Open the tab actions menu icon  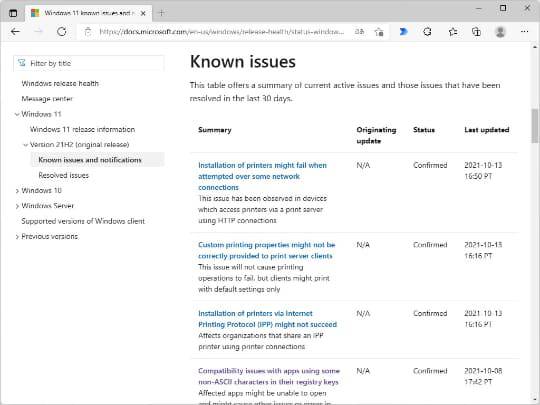tap(13, 13)
